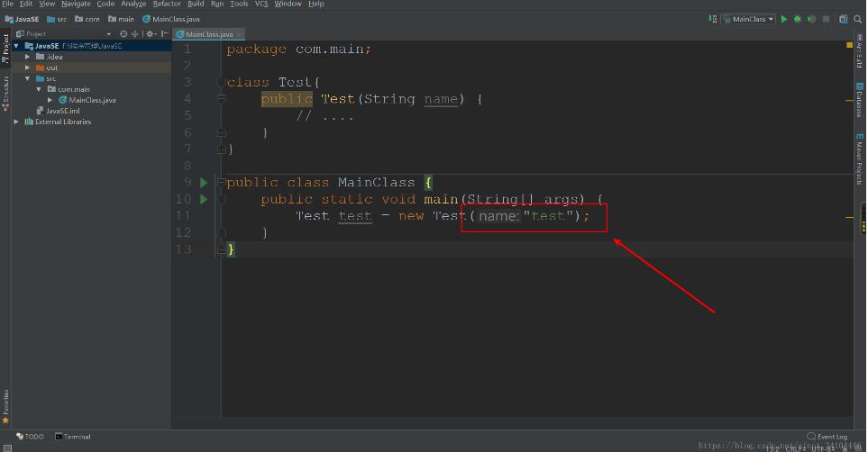Toggle the Structure side tab
The image size is (868, 452).
5,93
